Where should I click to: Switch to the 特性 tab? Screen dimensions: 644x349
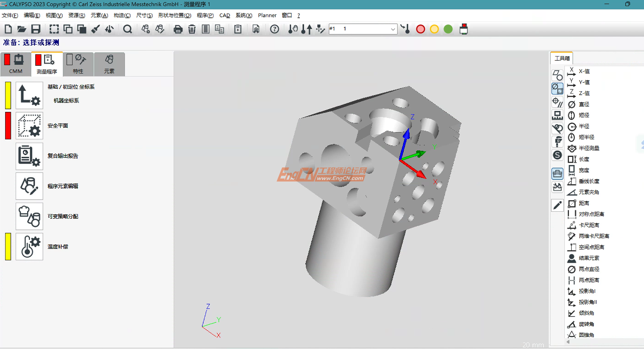click(78, 64)
